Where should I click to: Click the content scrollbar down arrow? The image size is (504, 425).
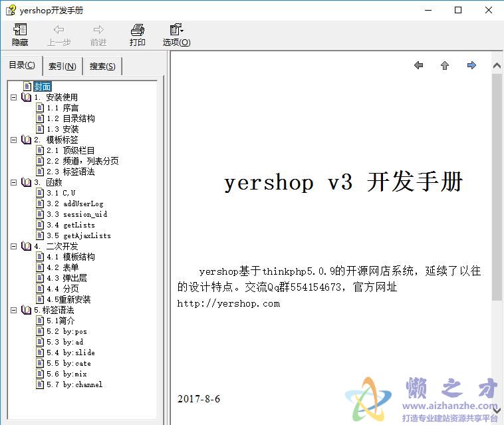click(x=497, y=410)
